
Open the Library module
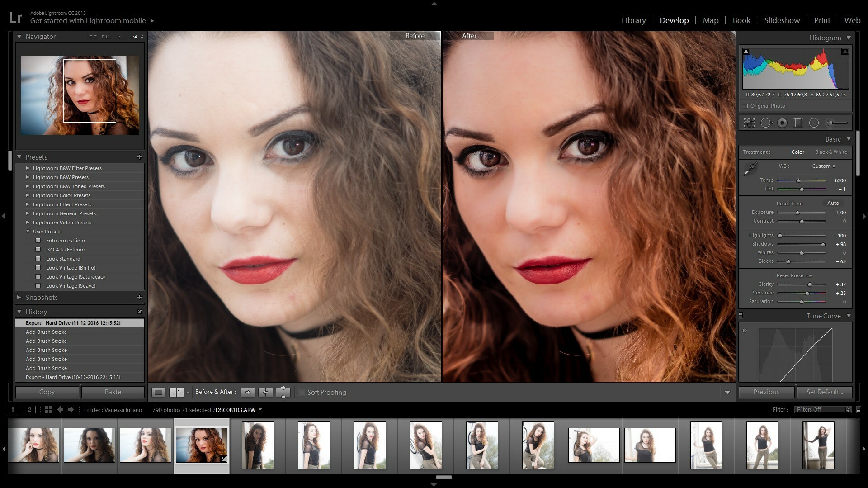(x=633, y=20)
